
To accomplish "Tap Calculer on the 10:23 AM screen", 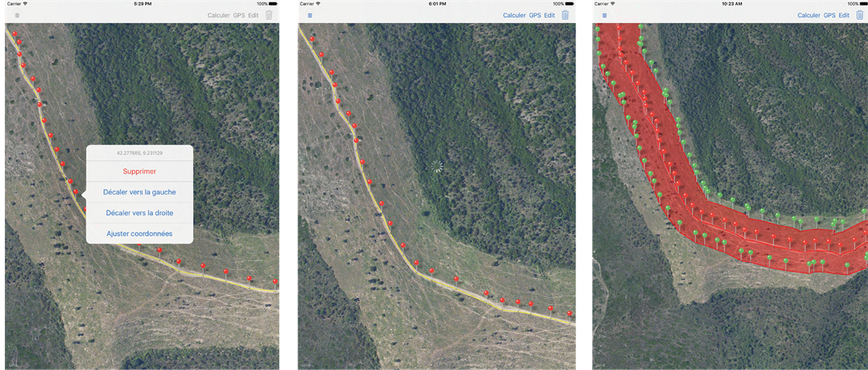I will pos(809,16).
